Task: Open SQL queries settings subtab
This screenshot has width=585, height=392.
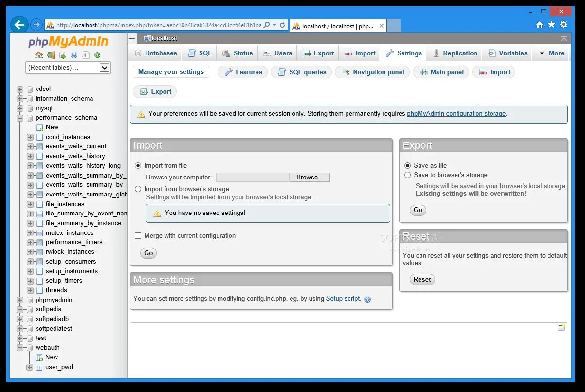Action: coord(301,72)
